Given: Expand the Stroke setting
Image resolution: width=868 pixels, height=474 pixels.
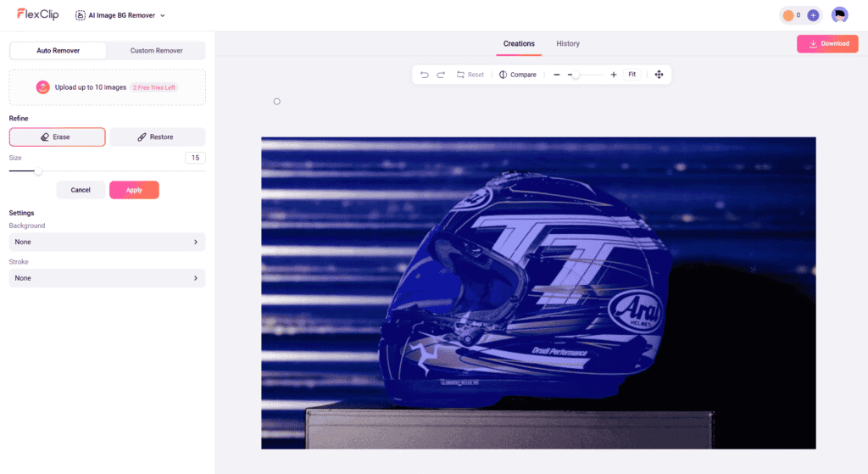Looking at the screenshot, I should click(x=107, y=278).
